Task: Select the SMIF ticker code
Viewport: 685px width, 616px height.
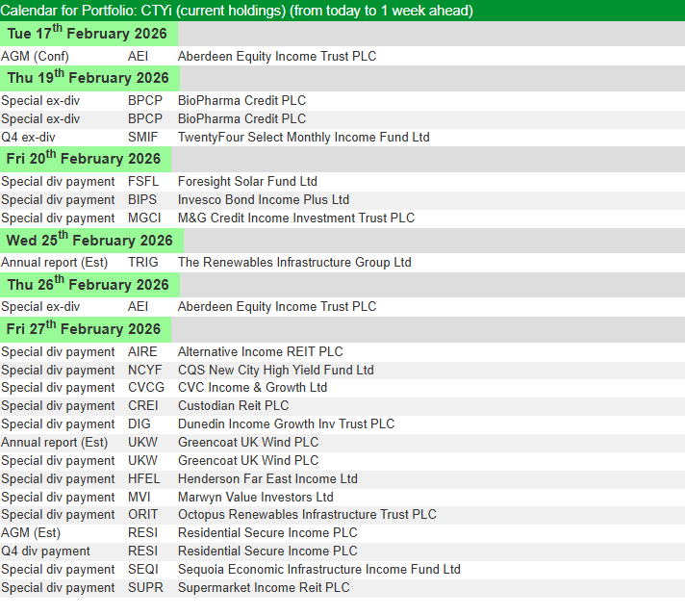Action: (x=143, y=138)
